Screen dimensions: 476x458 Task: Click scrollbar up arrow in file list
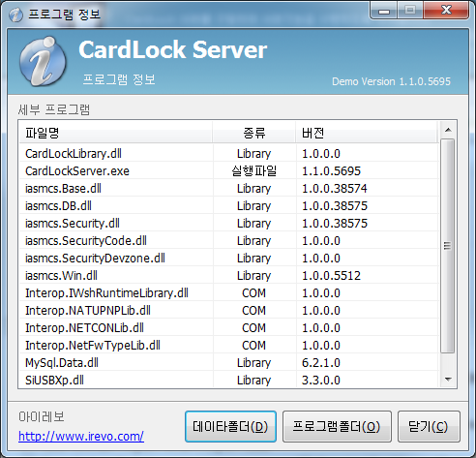[x=448, y=130]
